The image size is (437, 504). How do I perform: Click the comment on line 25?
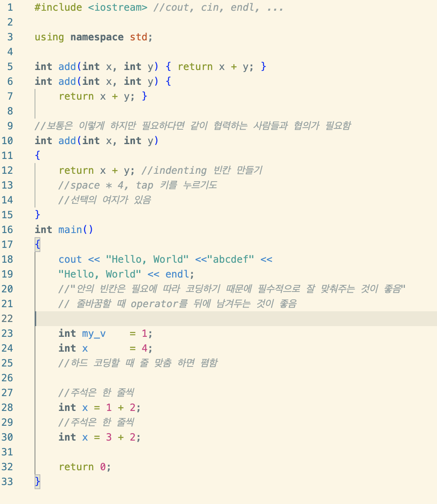[138, 363]
